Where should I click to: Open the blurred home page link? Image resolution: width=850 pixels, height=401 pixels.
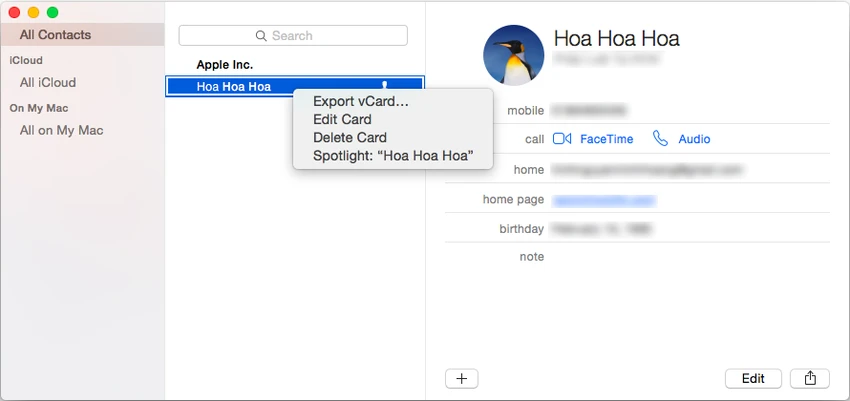(604, 201)
